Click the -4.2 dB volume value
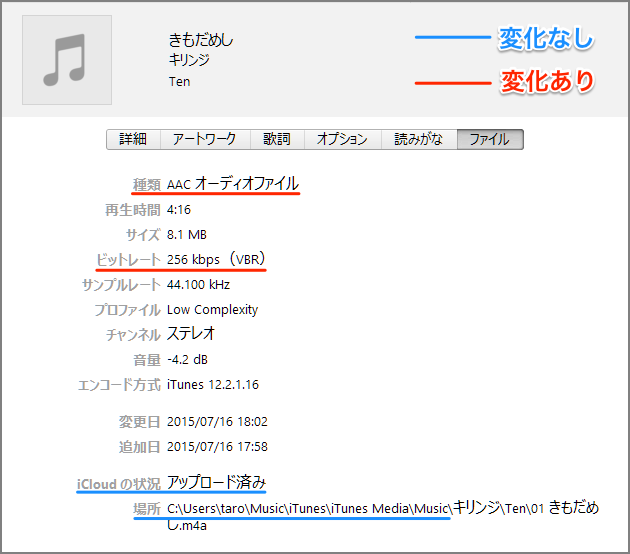 point(187,360)
